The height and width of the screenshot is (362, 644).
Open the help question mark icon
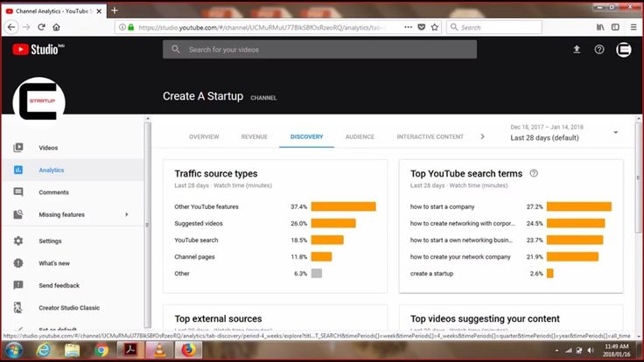click(599, 50)
